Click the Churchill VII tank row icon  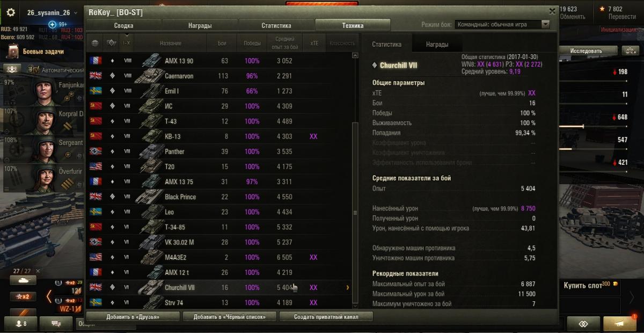pos(150,287)
